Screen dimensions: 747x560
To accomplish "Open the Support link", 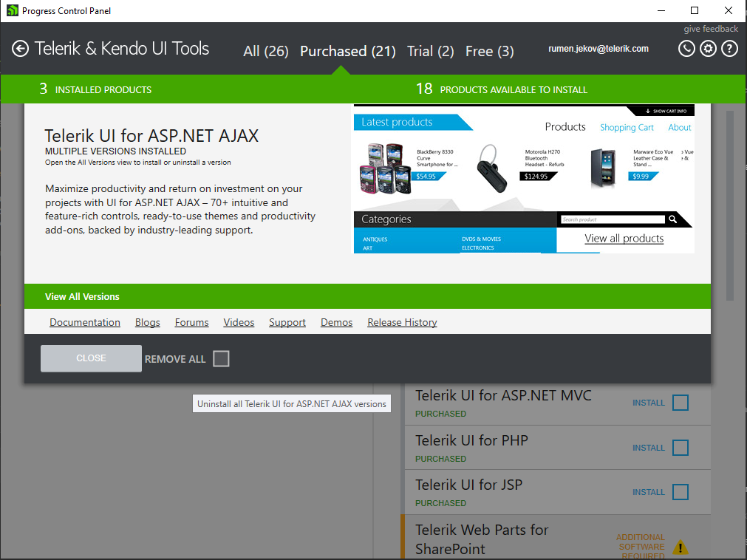I will coord(287,322).
